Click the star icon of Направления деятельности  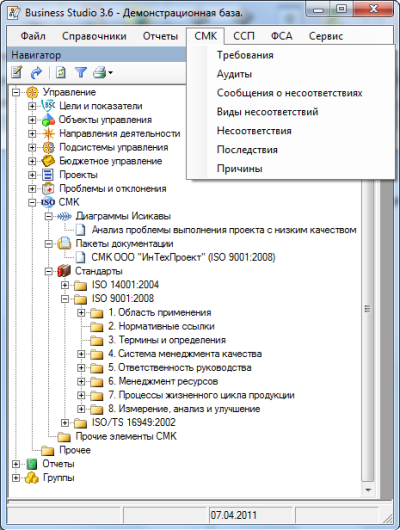(48, 134)
